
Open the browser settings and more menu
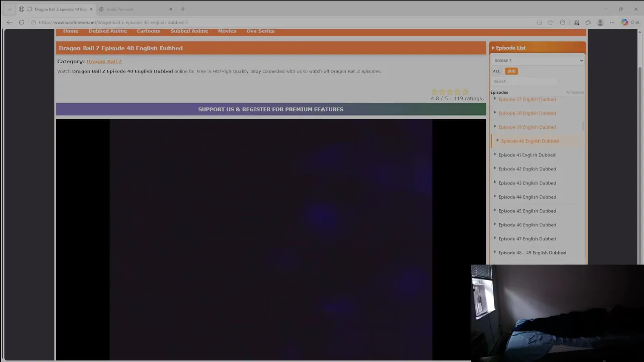coord(612,22)
